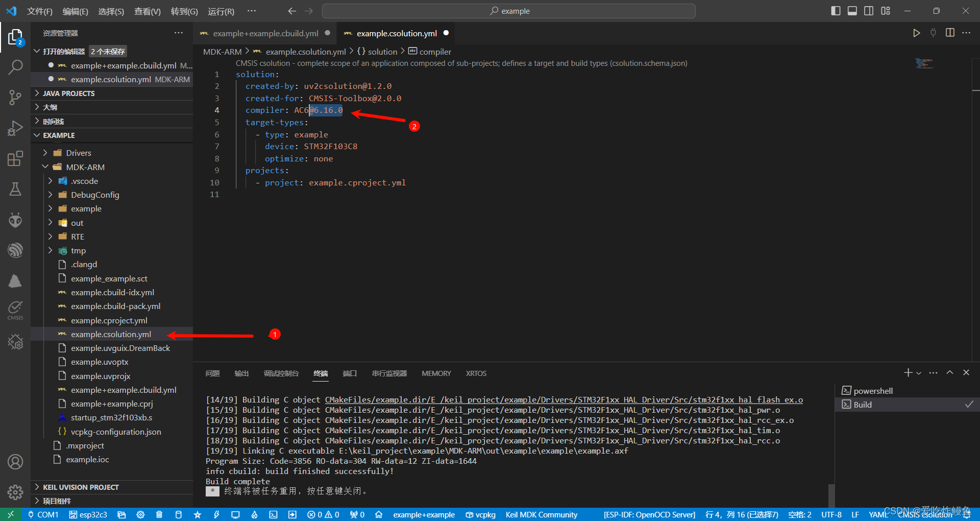Open the Accounts menu icon
Image resolution: width=980 pixels, height=521 pixels.
point(15,462)
